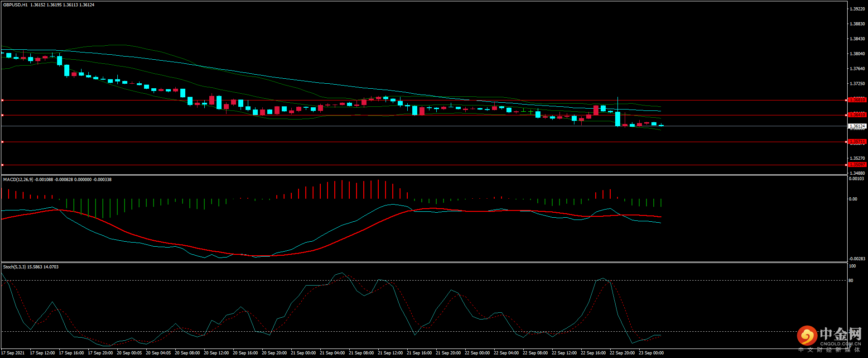The width and height of the screenshot is (868, 358).
Task: Click the red 1.36810 price tag
Action: [857, 100]
